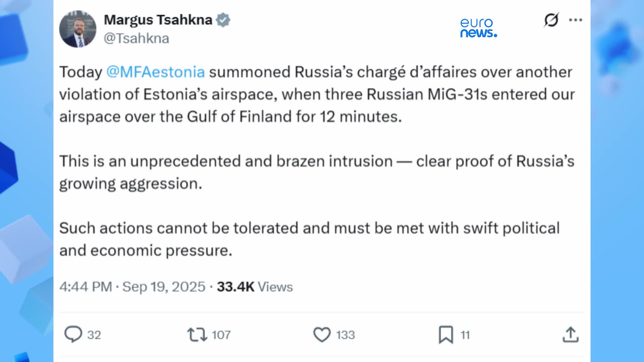Click the 33.4K Views link
The width and height of the screenshot is (644, 362).
pyautogui.click(x=254, y=287)
